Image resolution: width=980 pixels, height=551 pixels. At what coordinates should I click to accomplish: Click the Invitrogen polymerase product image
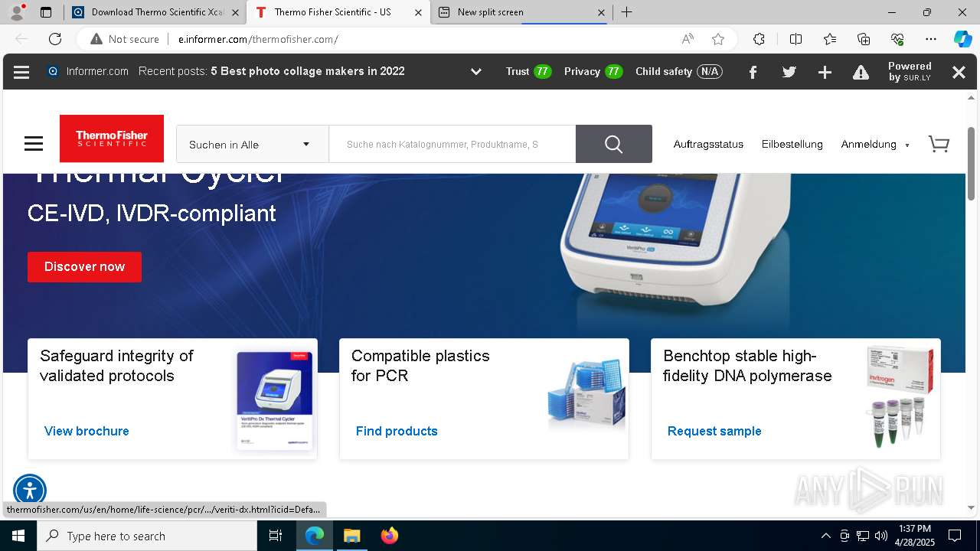coord(900,396)
